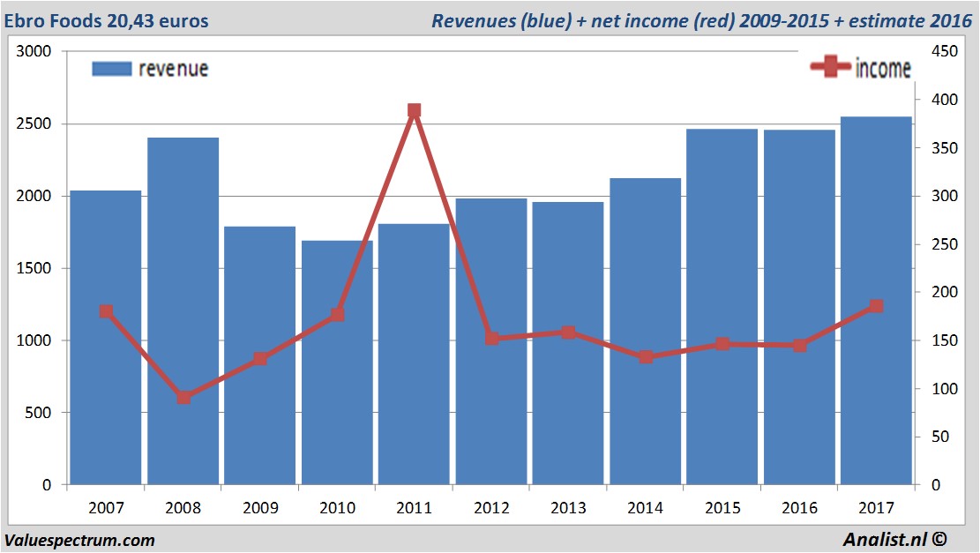Select the 2010 income data point
Image resolution: width=980 pixels, height=553 pixels.
[337, 315]
